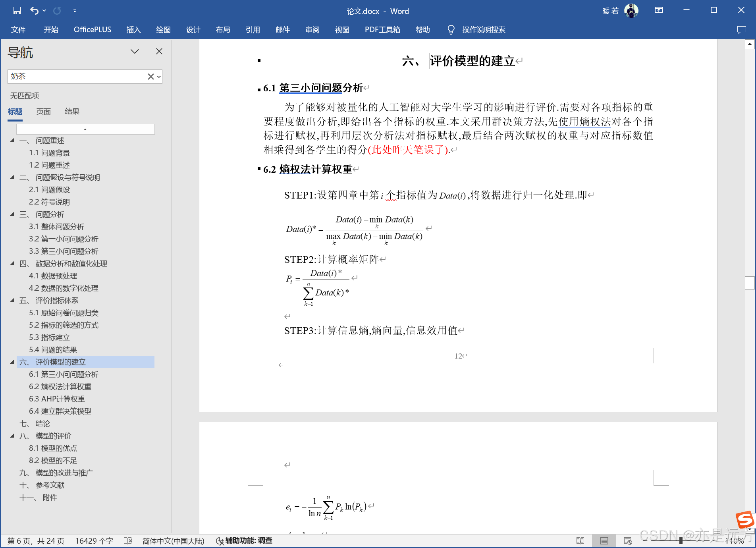This screenshot has width=756, height=548.
Task: Click the 操作说明搜索 search box
Action: pyautogui.click(x=484, y=30)
